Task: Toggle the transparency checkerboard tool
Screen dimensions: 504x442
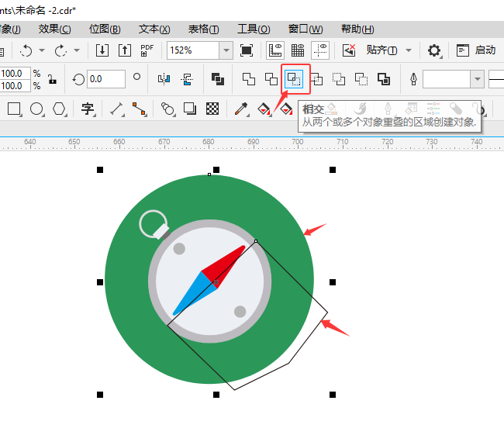Action: click(x=212, y=109)
